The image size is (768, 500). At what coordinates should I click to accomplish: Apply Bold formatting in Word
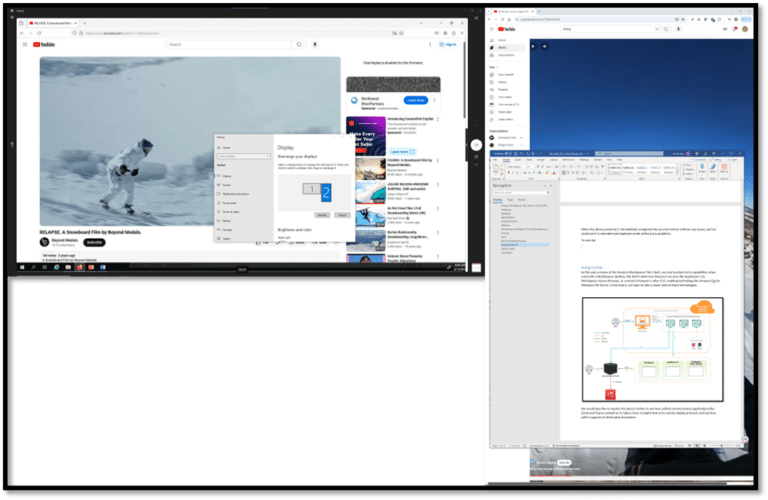(508, 173)
